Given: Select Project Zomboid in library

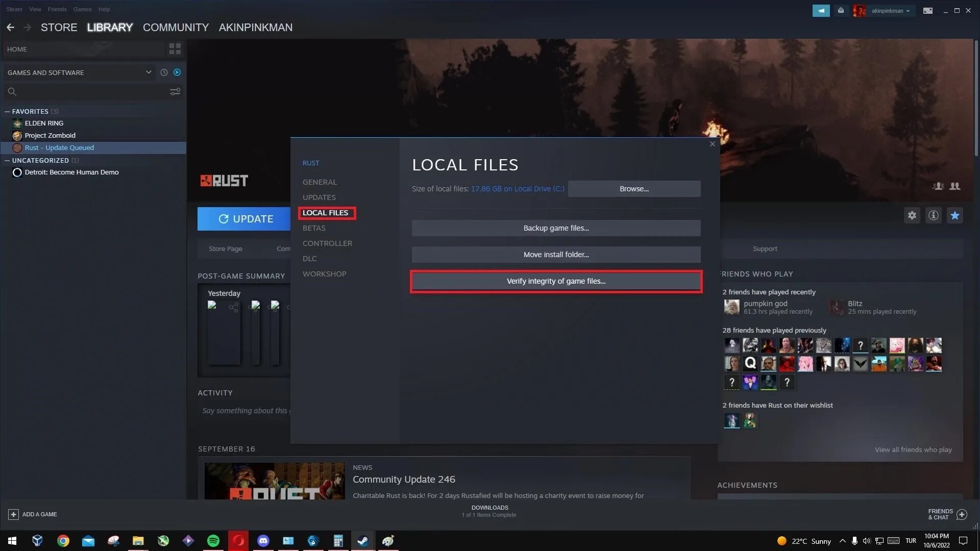Looking at the screenshot, I should pos(50,136).
